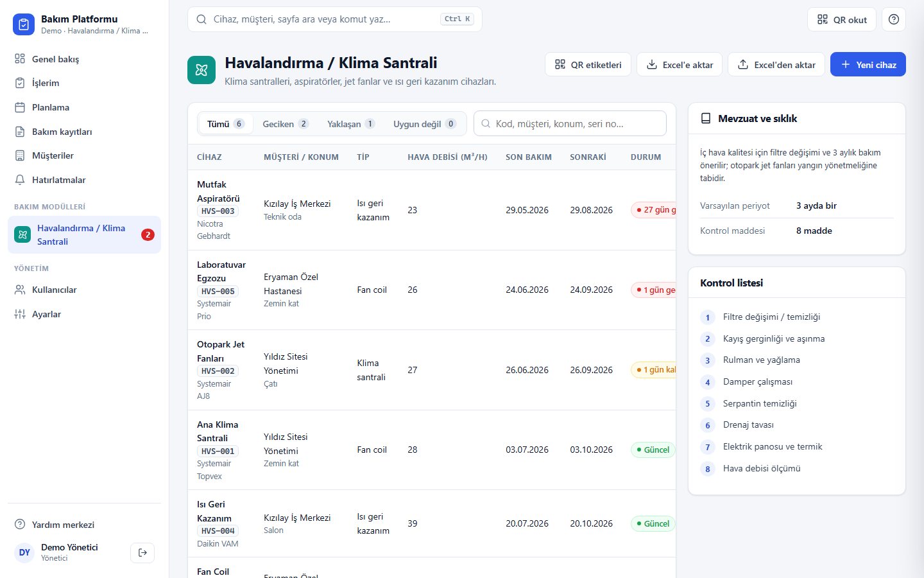This screenshot has height=578, width=924.
Task: Open Hatırlatmalar bell item
Action: [84, 180]
